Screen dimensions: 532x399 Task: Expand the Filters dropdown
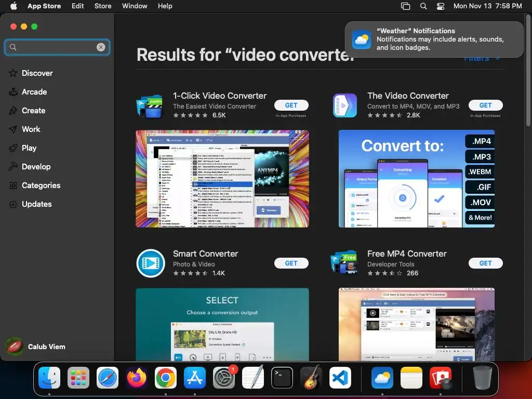click(482, 59)
